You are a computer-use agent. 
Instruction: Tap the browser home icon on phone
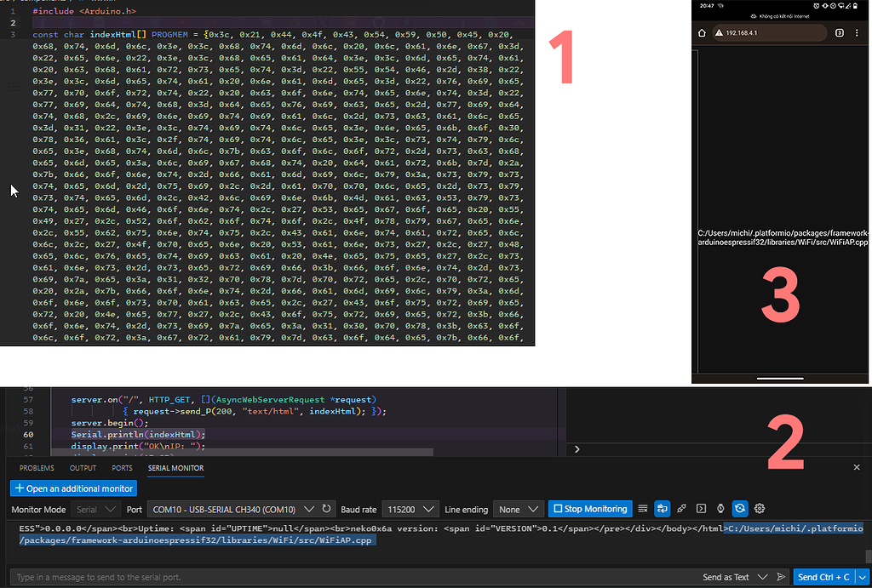click(x=703, y=33)
